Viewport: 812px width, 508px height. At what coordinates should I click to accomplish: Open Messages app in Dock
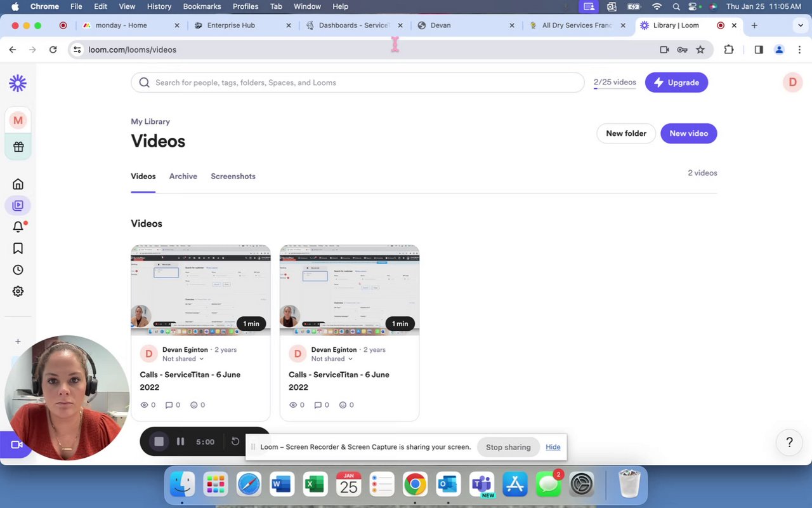click(548, 485)
